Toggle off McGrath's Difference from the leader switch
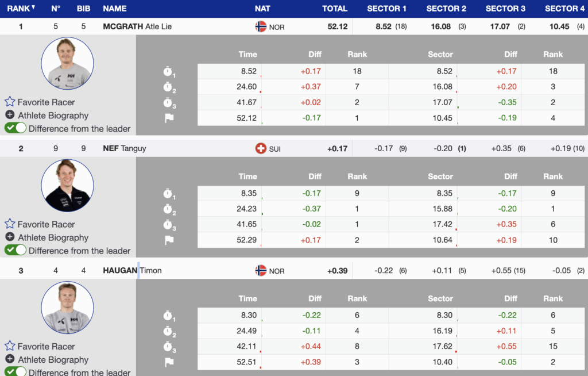Image resolution: width=588 pixels, height=376 pixels. coord(16,128)
